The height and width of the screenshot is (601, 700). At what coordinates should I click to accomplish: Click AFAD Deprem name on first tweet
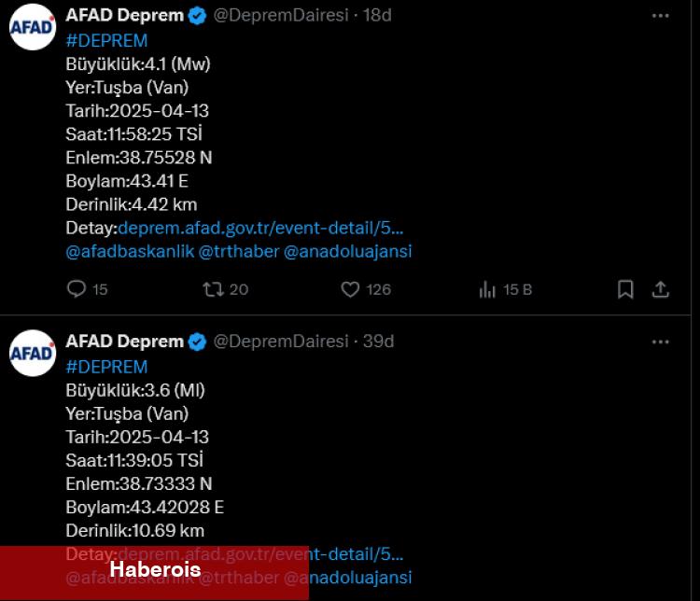click(x=124, y=15)
